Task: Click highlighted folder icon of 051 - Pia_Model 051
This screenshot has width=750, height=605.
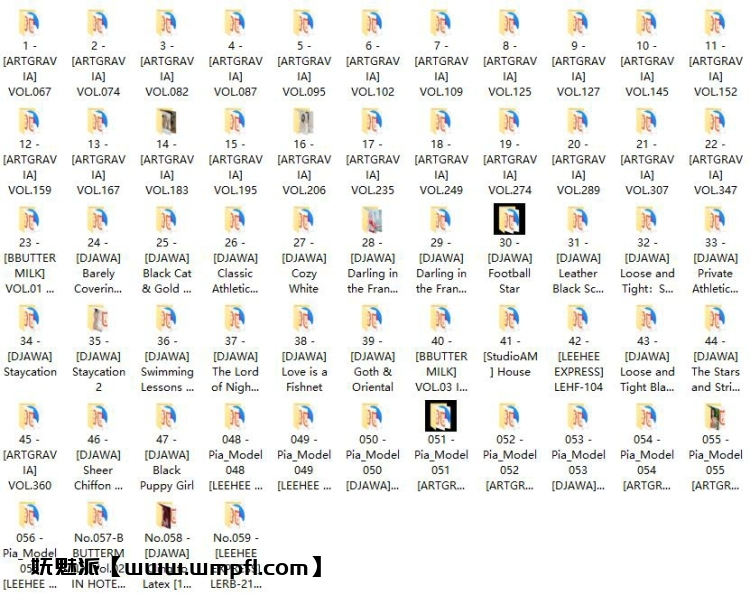Action: [x=441, y=416]
